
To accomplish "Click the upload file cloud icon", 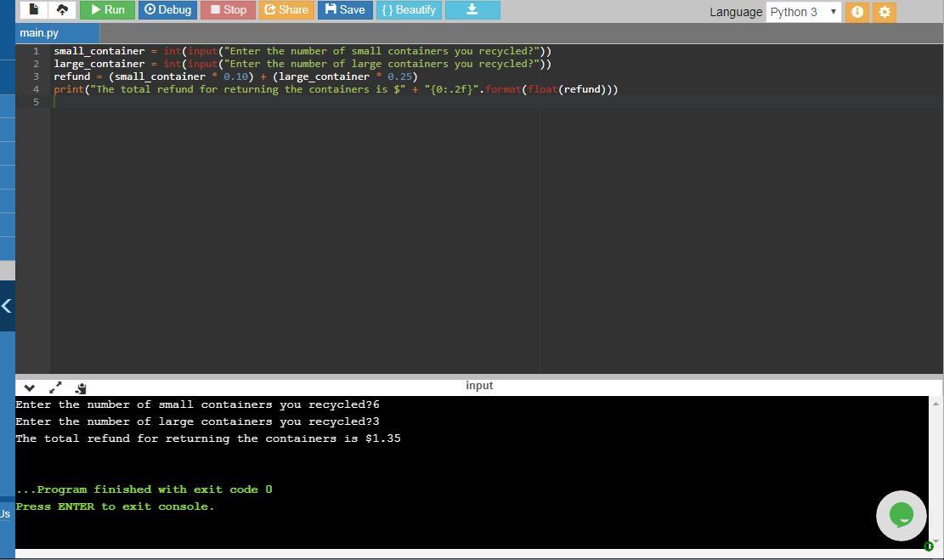I will [61, 9].
